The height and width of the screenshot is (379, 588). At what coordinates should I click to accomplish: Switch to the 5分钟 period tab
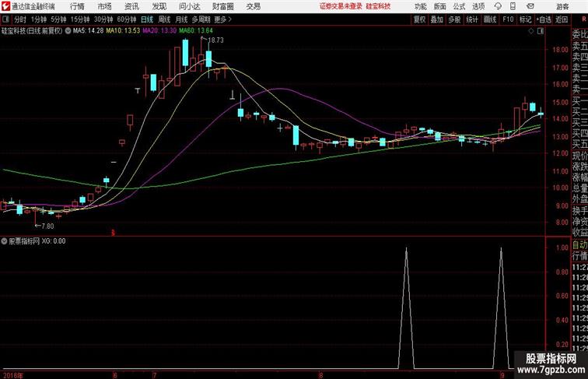(x=58, y=19)
